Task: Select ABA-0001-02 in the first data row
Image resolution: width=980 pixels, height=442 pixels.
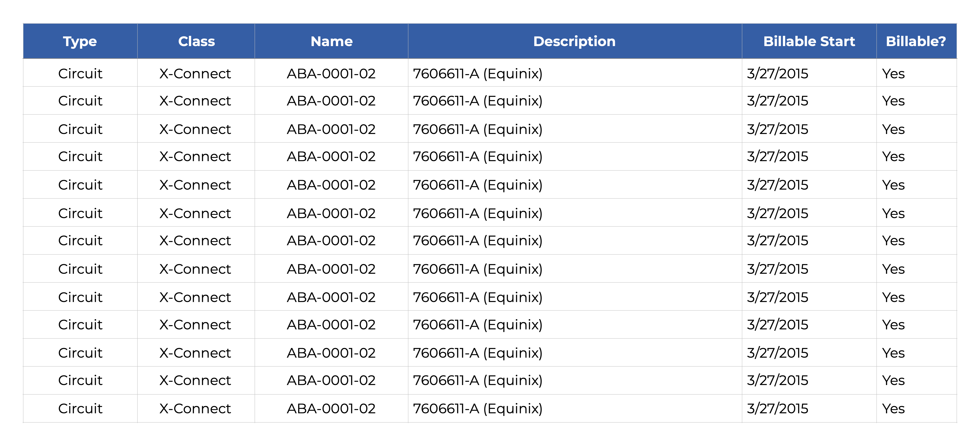Action: click(x=331, y=74)
